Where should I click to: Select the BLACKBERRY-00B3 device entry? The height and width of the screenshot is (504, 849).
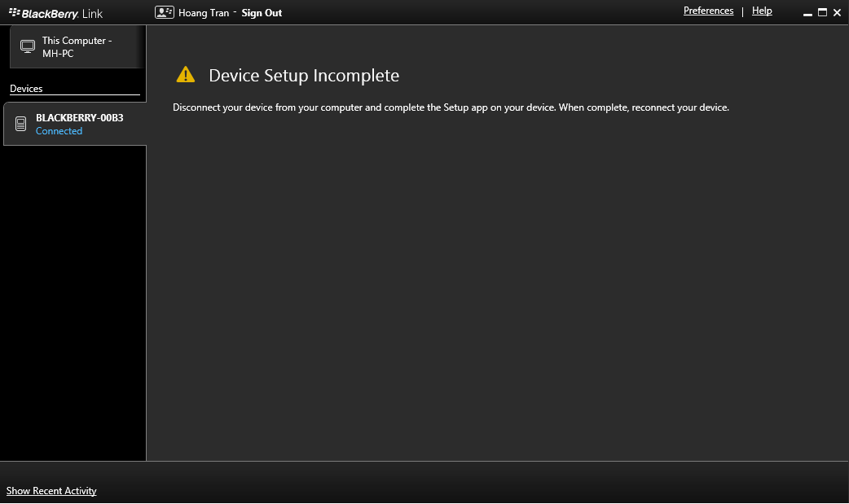[75, 124]
